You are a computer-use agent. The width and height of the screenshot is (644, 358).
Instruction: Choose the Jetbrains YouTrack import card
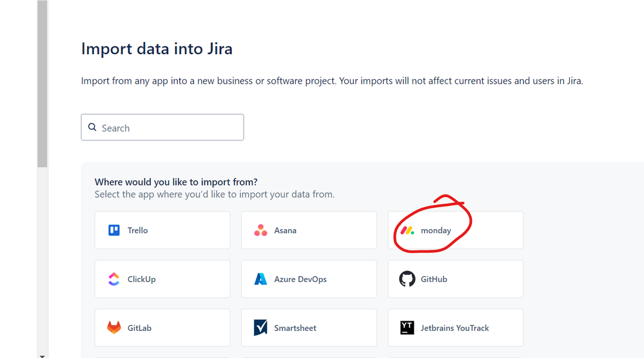click(456, 328)
